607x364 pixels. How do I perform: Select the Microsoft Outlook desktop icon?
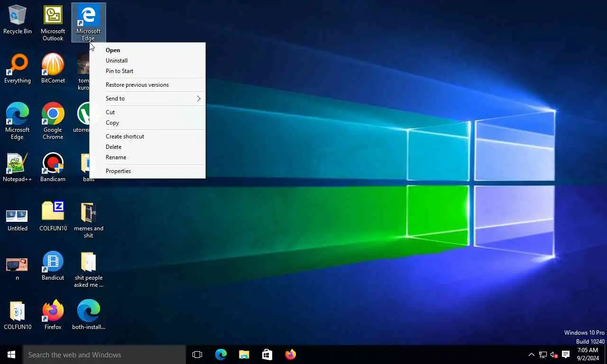tap(53, 23)
